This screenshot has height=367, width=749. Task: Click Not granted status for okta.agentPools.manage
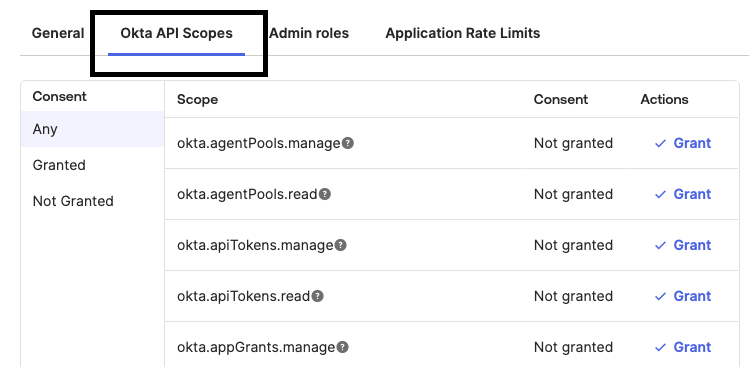pos(573,143)
